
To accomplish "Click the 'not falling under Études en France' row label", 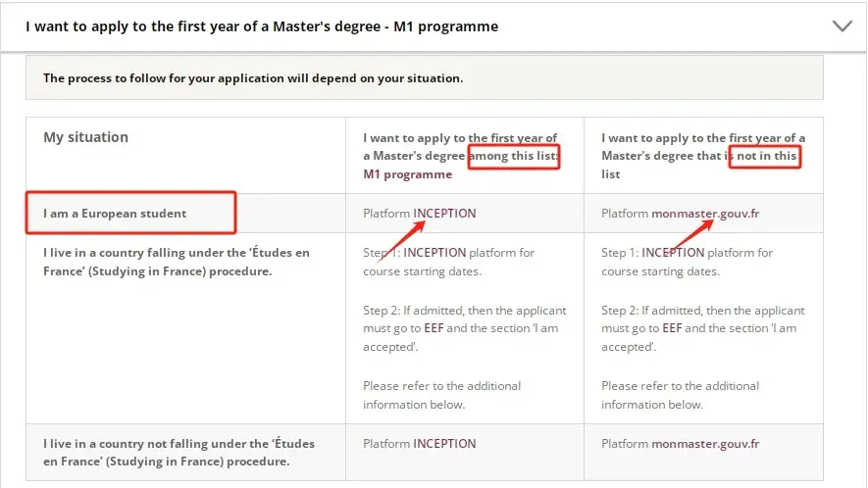I will pos(179,452).
